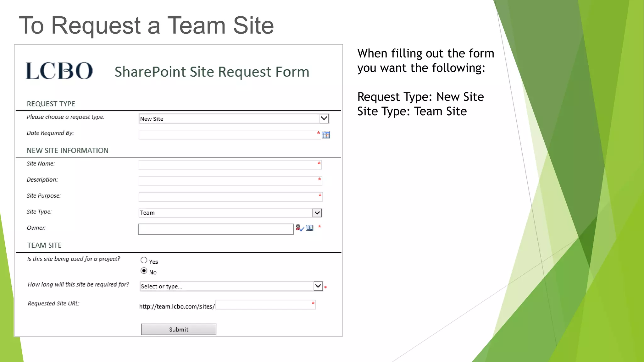This screenshot has height=362, width=644.
Task: Click the LCBO logo
Action: coord(59,71)
